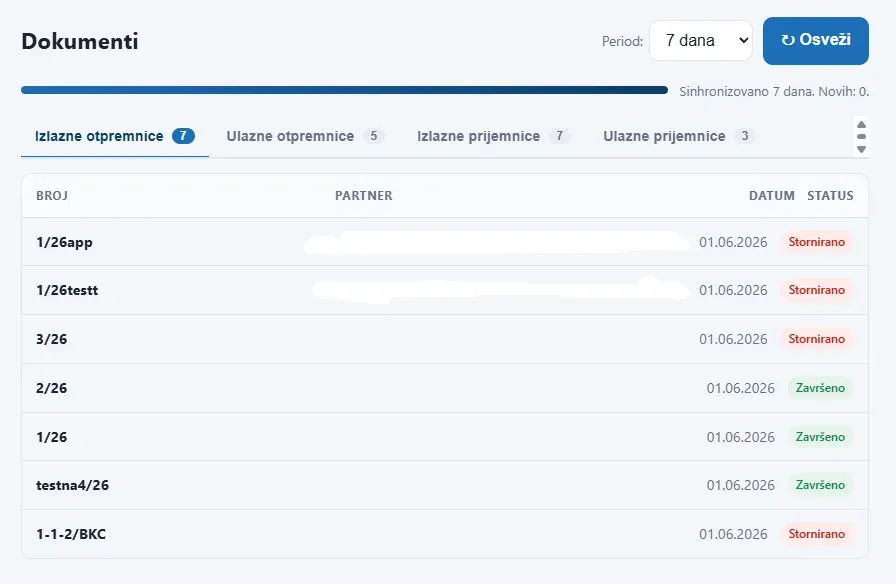Click the Dokumenti page heading
Image resolution: width=896 pixels, height=584 pixels.
pos(80,42)
